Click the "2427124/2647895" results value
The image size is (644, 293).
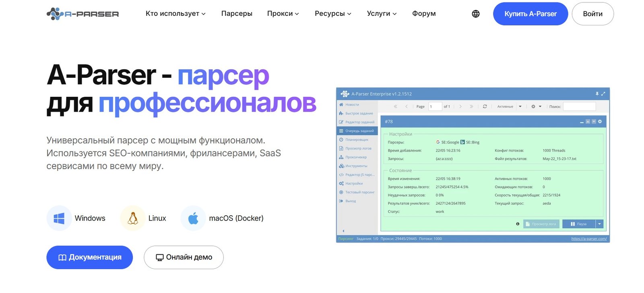450,204
